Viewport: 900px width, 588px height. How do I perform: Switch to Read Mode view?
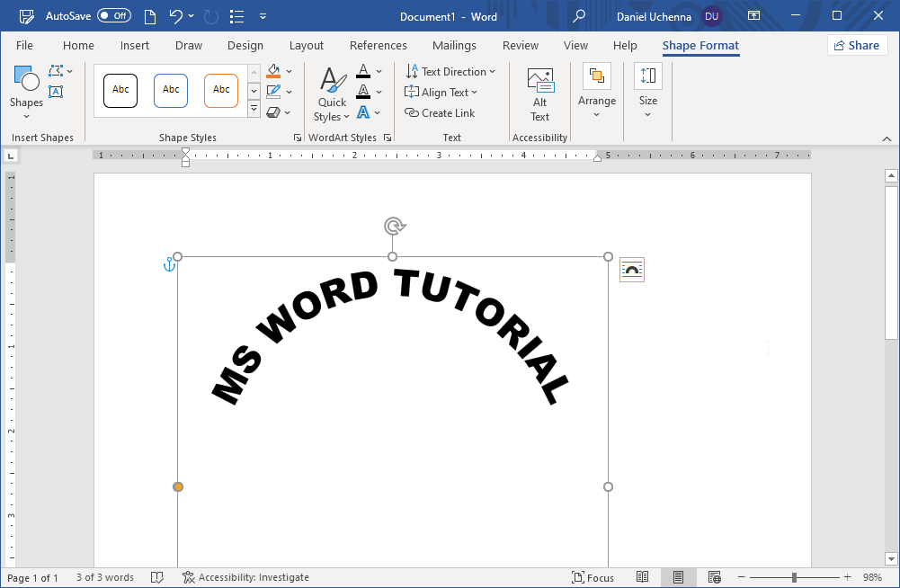(x=643, y=577)
